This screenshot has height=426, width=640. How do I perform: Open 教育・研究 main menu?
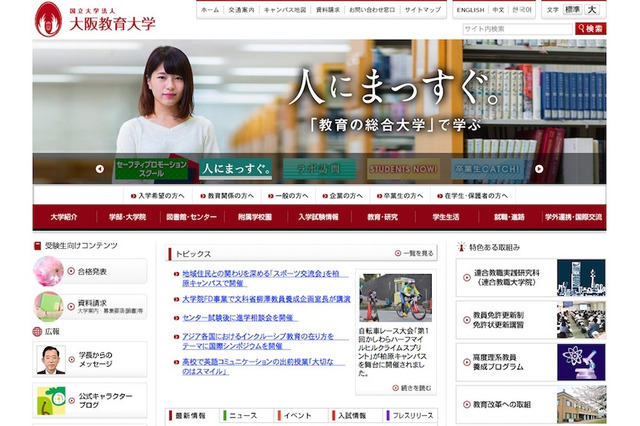click(382, 217)
